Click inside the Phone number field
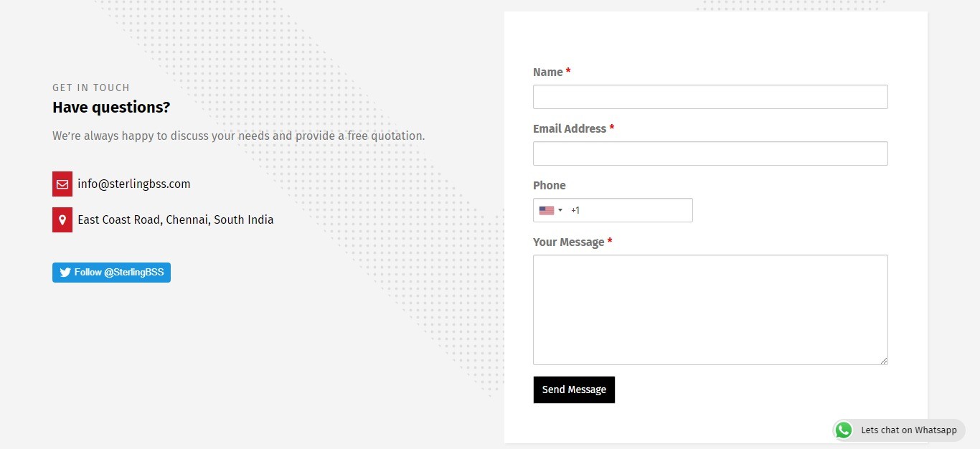Image resolution: width=980 pixels, height=449 pixels. [x=629, y=210]
